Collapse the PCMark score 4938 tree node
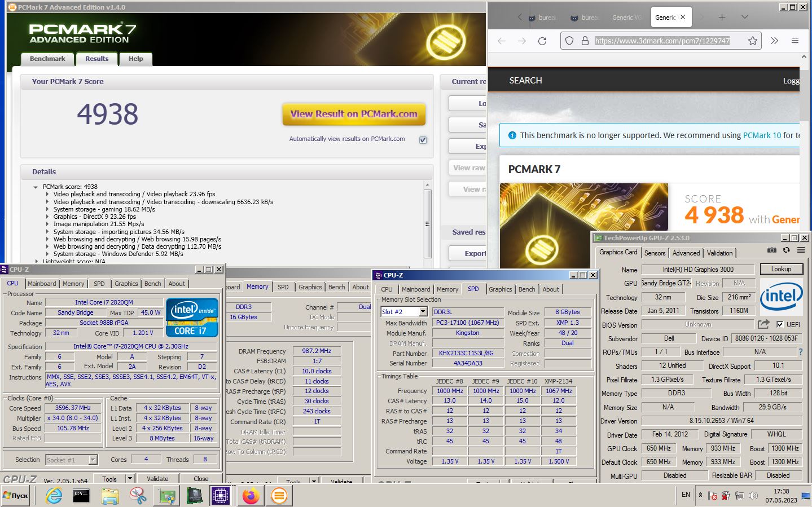The height and width of the screenshot is (507, 812). coord(36,187)
